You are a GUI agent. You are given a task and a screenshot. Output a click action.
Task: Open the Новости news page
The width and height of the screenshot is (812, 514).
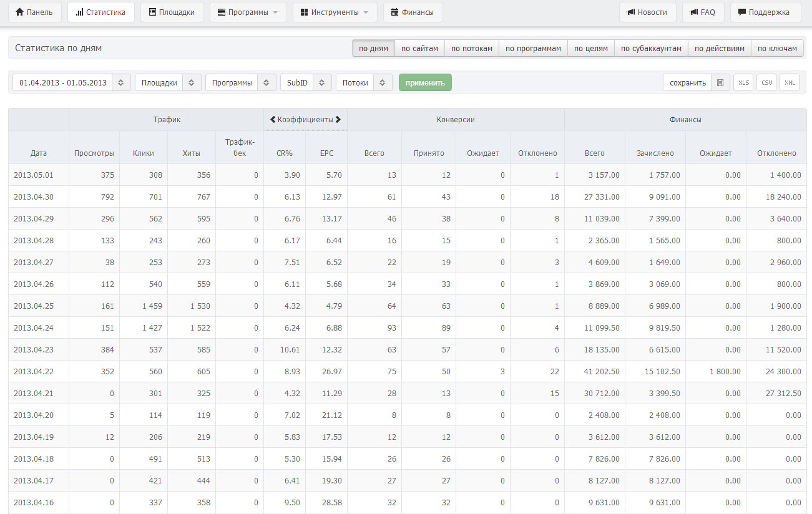pos(647,12)
